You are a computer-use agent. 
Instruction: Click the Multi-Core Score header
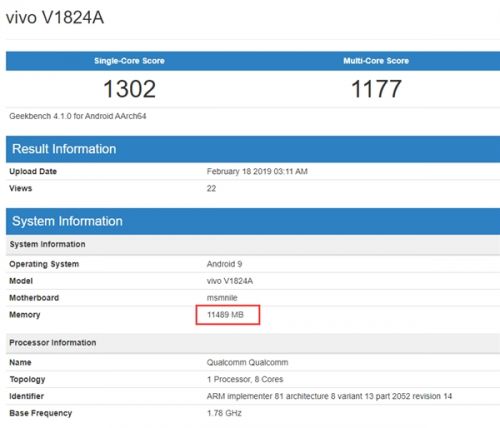376,61
